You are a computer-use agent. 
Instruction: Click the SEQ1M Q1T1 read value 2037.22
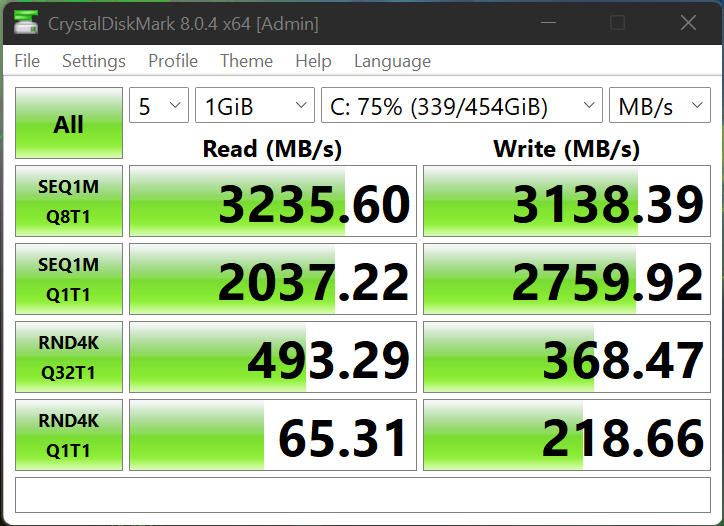[273, 279]
